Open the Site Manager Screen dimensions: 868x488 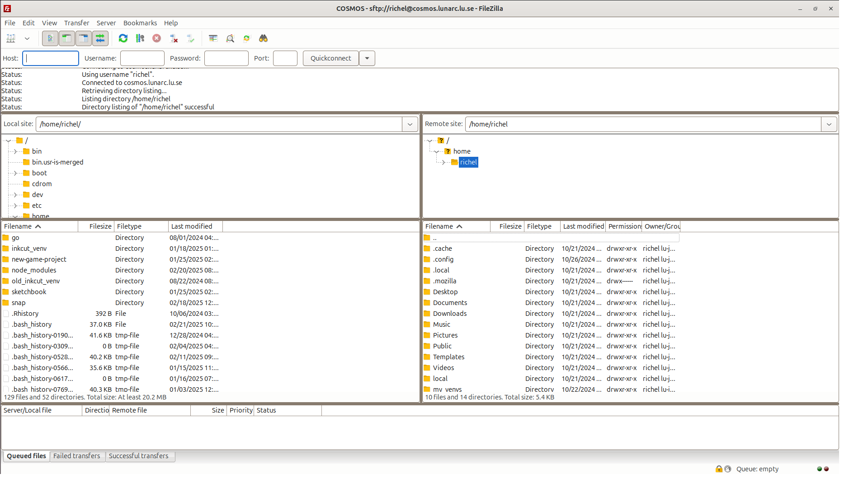pos(11,38)
